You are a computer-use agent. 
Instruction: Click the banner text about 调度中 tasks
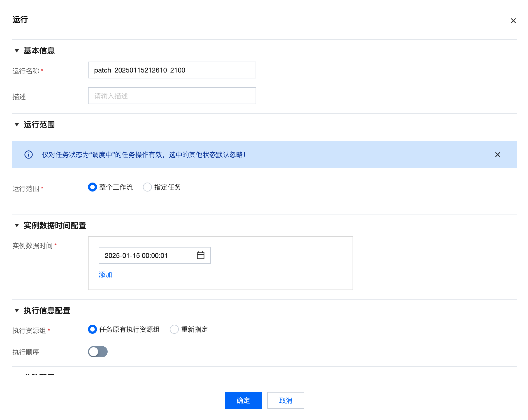pos(144,155)
